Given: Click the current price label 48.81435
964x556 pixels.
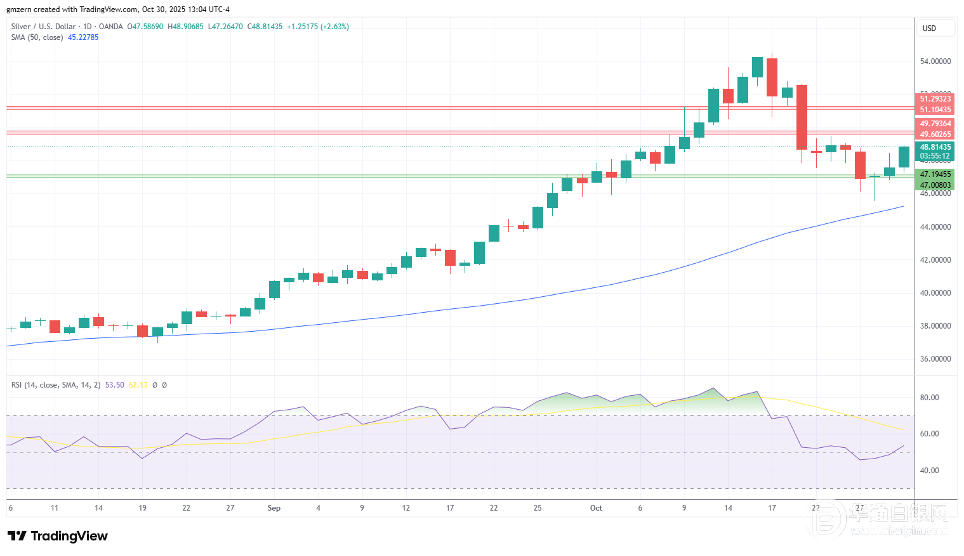Looking at the screenshot, I should [x=935, y=146].
